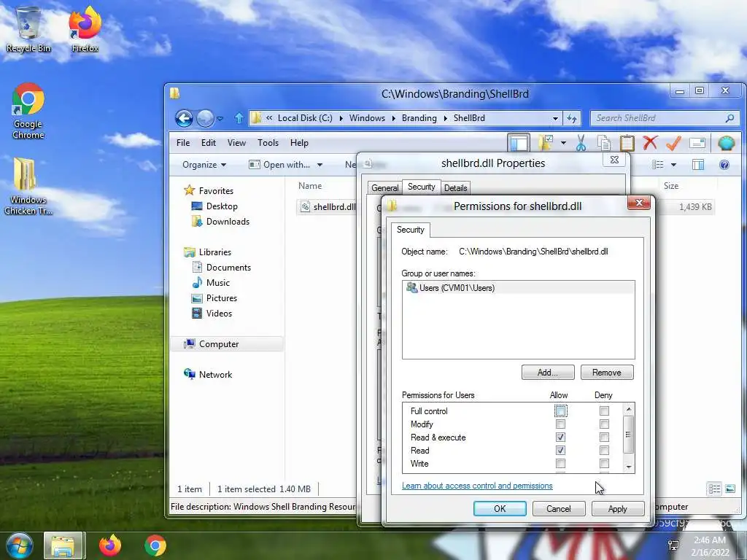The image size is (747, 560).
Task: Deny Modify permission for Users
Action: [604, 424]
